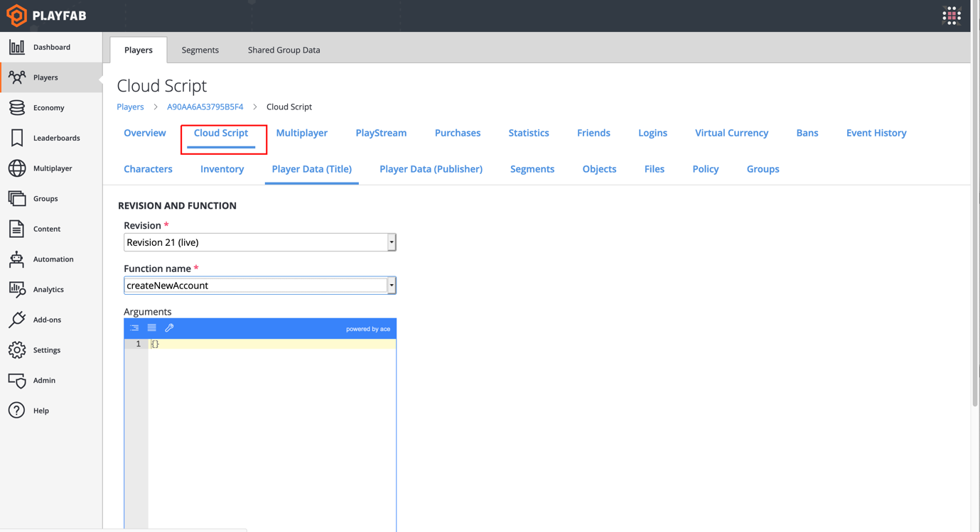Open Multiplayer globe in left sidebar
This screenshot has width=980, height=532.
[x=51, y=168]
